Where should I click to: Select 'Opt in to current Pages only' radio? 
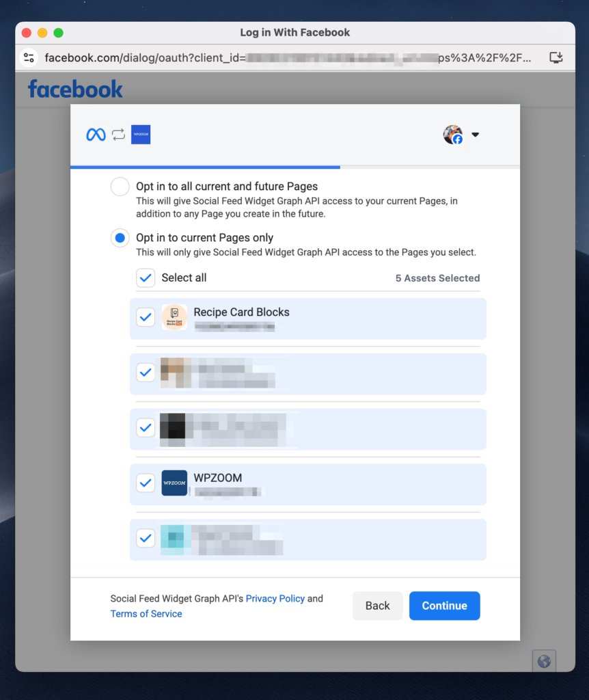[120, 238]
